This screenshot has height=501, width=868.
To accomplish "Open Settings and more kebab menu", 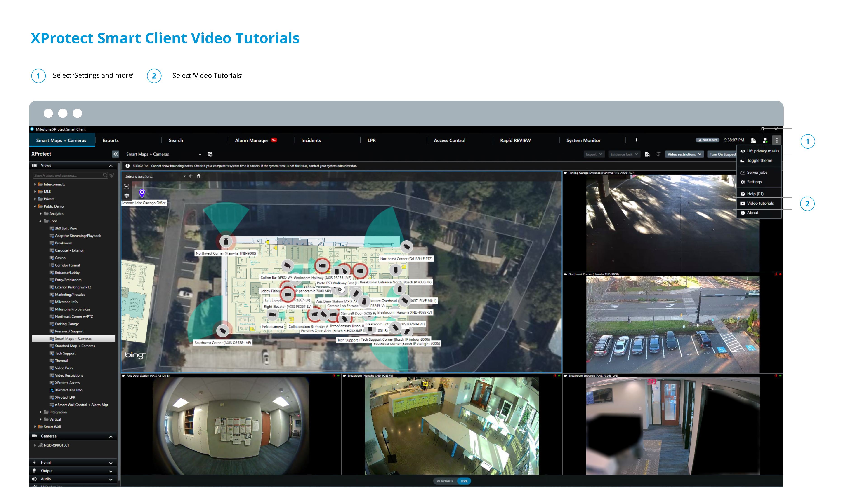I will [776, 140].
